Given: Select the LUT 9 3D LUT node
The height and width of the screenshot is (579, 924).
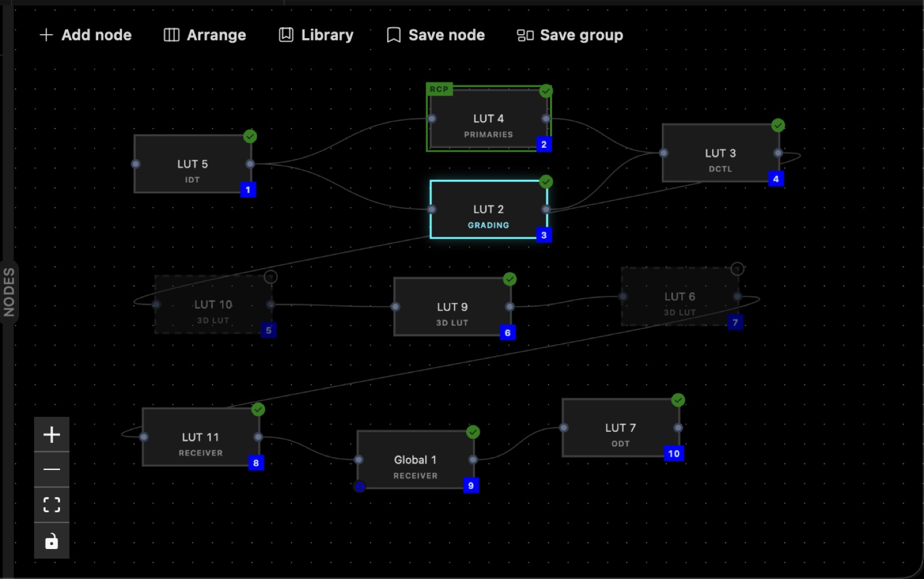Looking at the screenshot, I should pos(452,307).
